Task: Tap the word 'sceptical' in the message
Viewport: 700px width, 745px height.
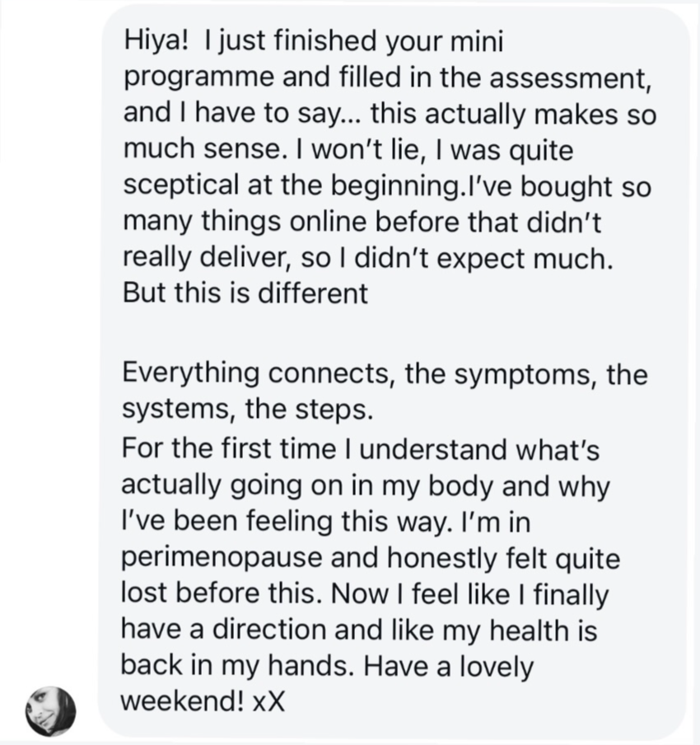Action: (x=181, y=185)
